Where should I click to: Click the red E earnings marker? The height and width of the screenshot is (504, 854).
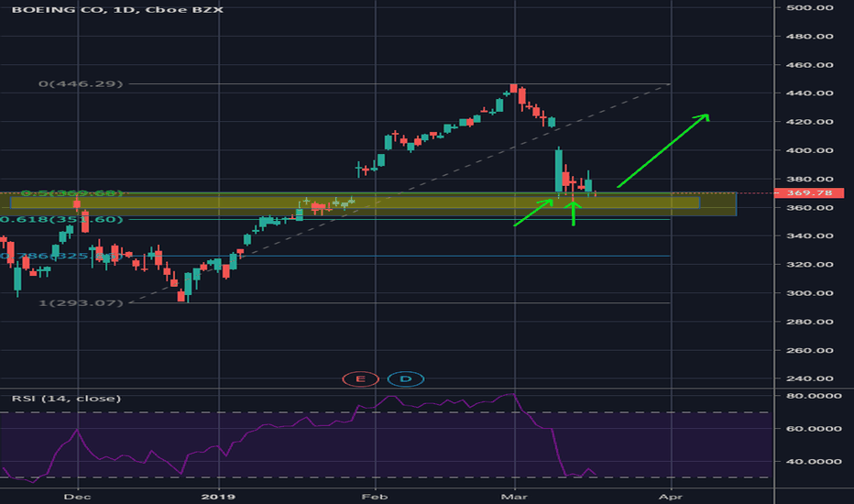coord(360,378)
